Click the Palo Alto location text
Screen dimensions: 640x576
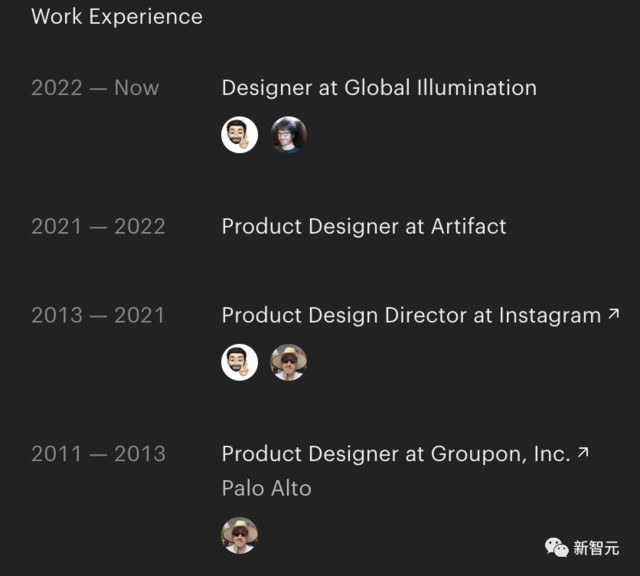[266, 489]
